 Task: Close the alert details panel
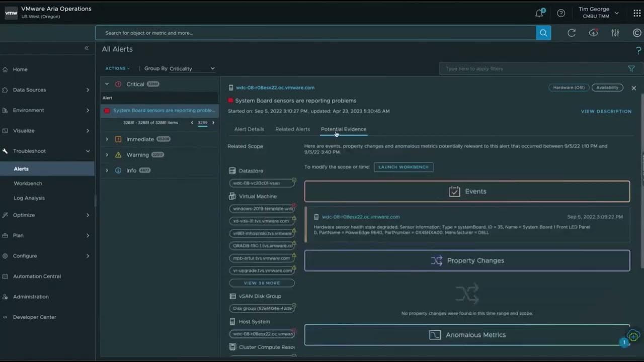(633, 88)
